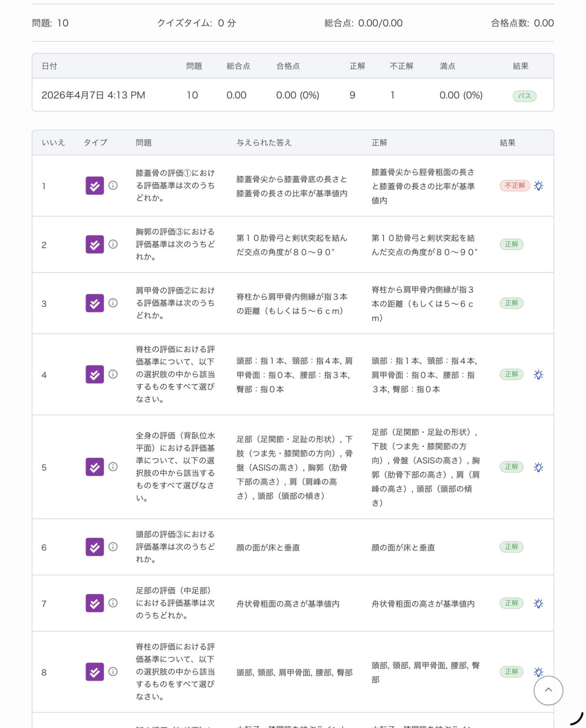586x728 pixels.
Task: Click the 正解 column header in question table
Action: pyautogui.click(x=379, y=143)
